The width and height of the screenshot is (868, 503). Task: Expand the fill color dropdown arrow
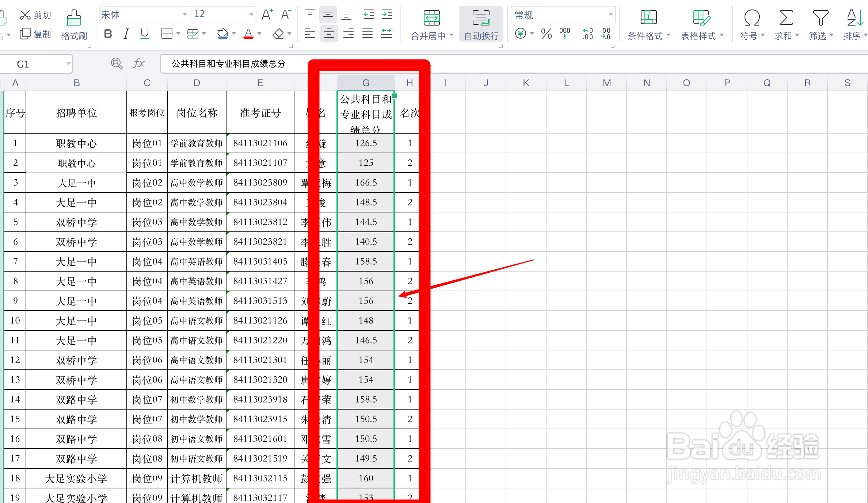point(234,34)
